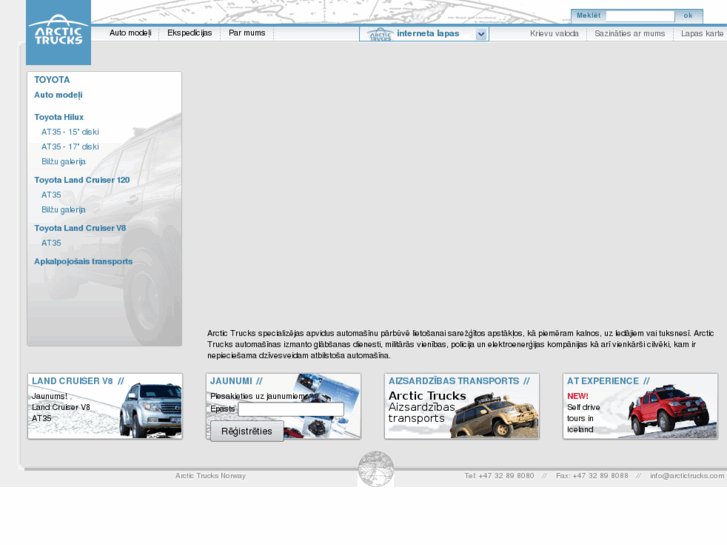
Task: Select AT35 under Land Cruiser V8
Action: point(51,243)
